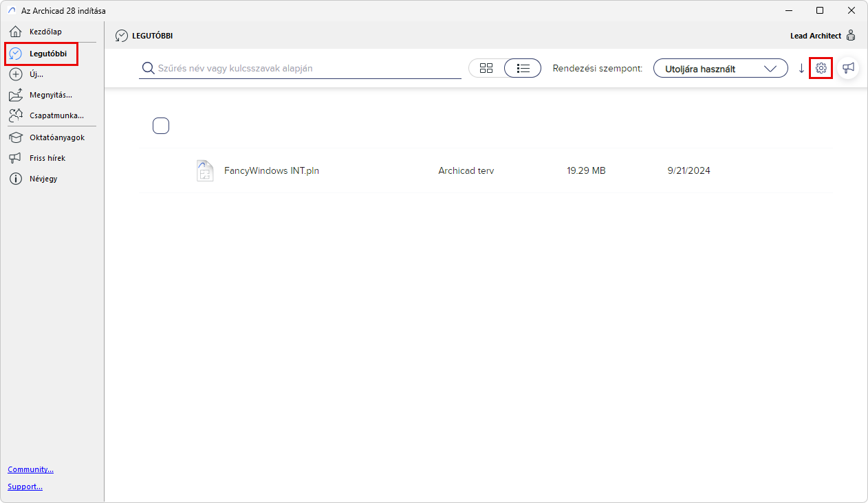Click the megaphone announcements icon

(849, 68)
